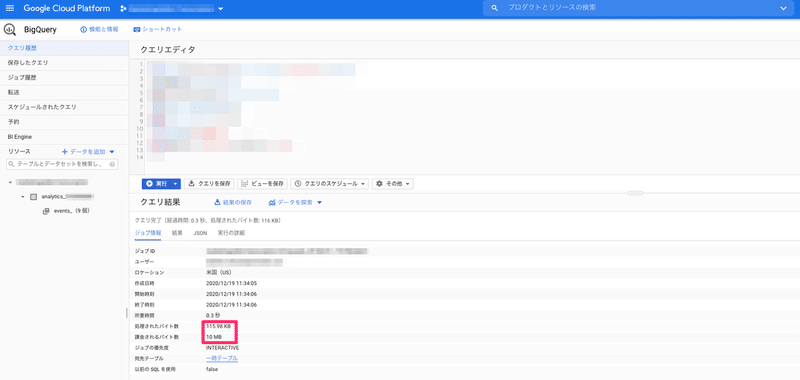800x380 pixels.
Task: Expand データを追加 dropdown arrow
Action: click(112, 152)
